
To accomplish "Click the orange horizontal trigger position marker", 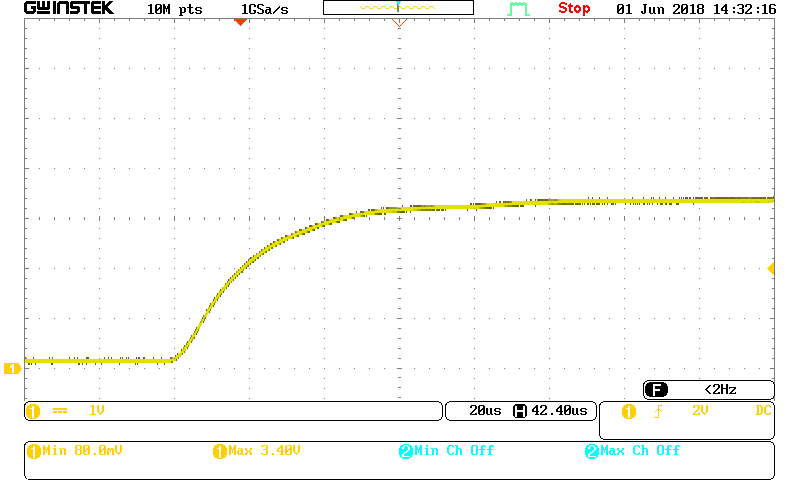I will pyautogui.click(x=239, y=21).
